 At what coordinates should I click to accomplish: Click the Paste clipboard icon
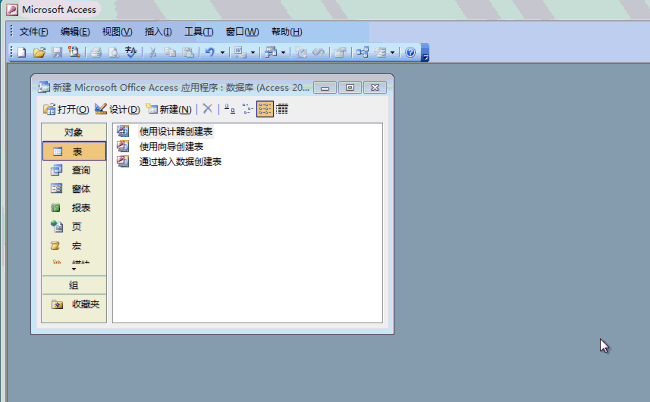188,53
